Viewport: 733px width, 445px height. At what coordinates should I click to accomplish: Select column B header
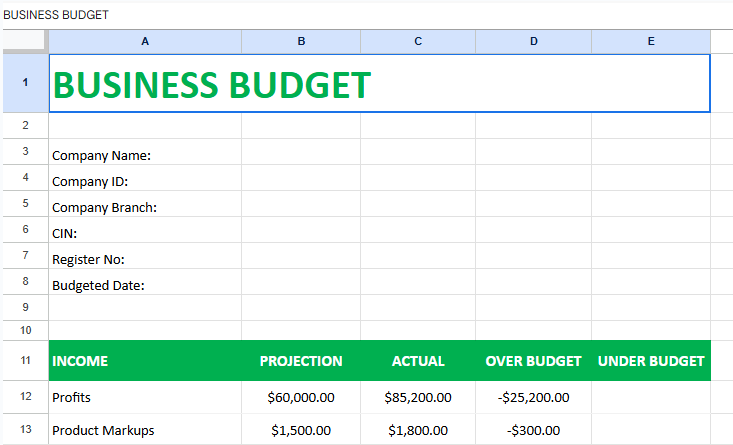pyautogui.click(x=301, y=41)
